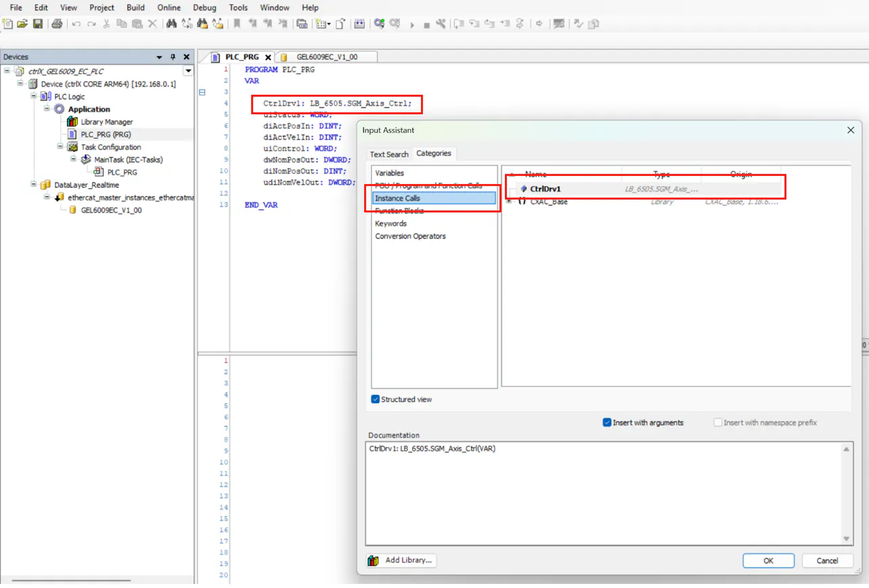The width and height of the screenshot is (869, 588).
Task: Uncheck the Structured view checkbox
Action: click(376, 399)
